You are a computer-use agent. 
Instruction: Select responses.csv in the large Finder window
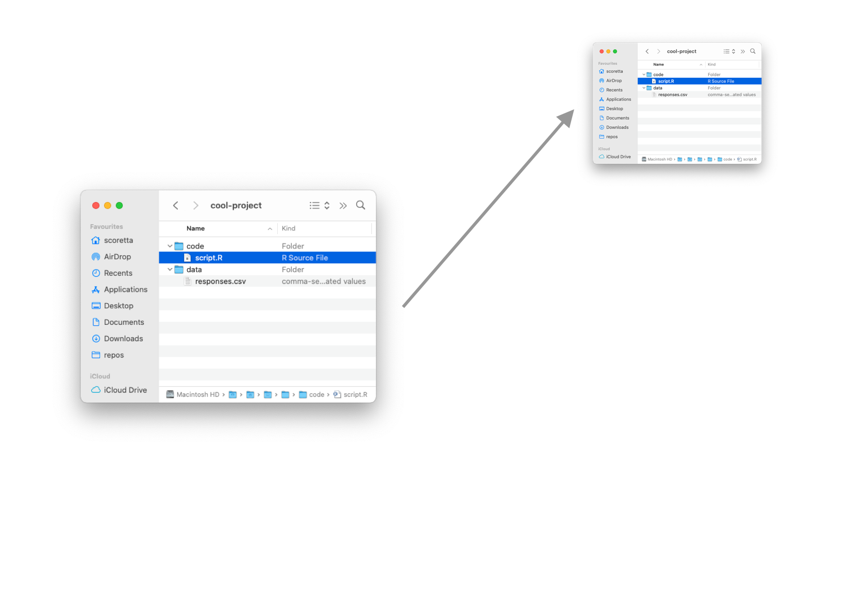click(x=220, y=281)
